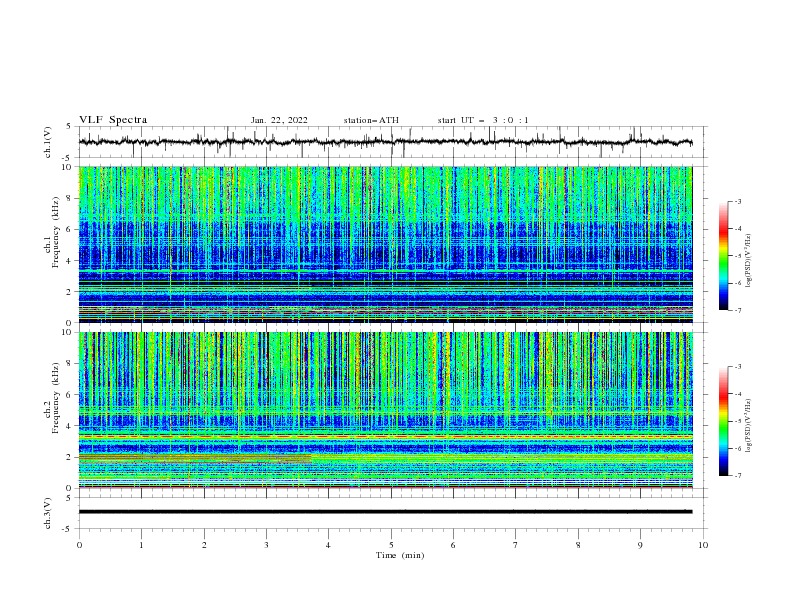Click time axis tick label '5'
Screen dimensions: 792x612
391,545
